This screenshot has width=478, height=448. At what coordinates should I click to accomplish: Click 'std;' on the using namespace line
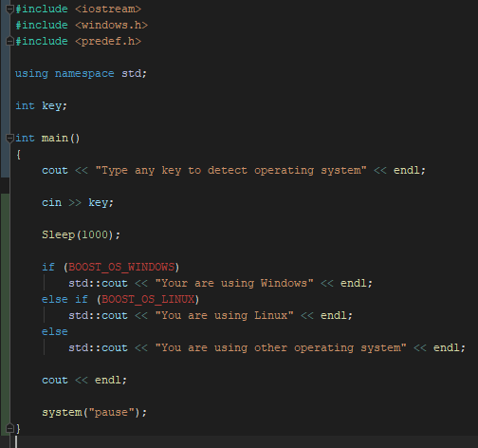click(134, 73)
